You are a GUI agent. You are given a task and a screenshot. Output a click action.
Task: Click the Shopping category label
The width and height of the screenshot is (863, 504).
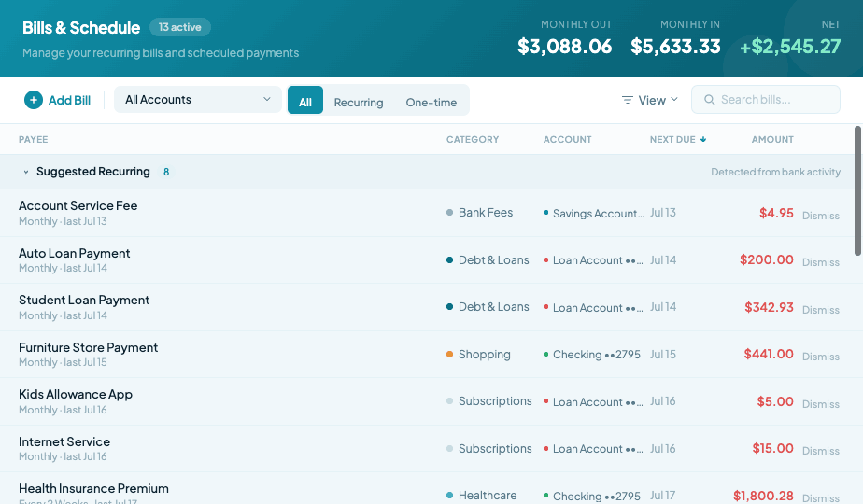click(485, 355)
